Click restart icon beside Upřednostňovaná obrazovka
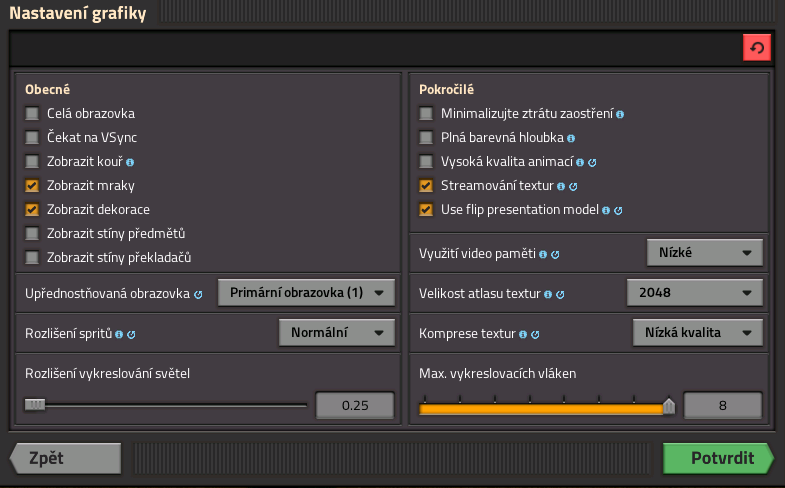The width and height of the screenshot is (785, 488). click(198, 295)
